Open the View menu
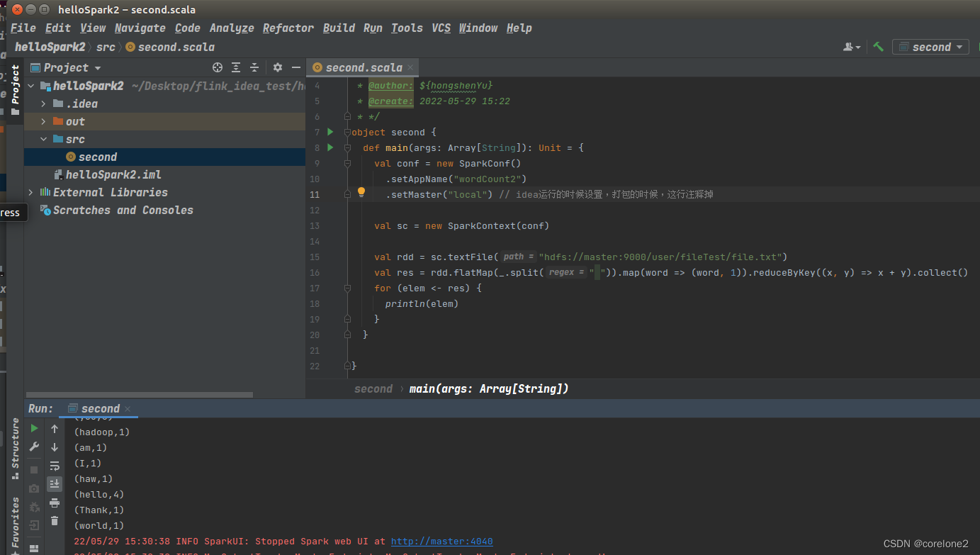 pos(93,28)
